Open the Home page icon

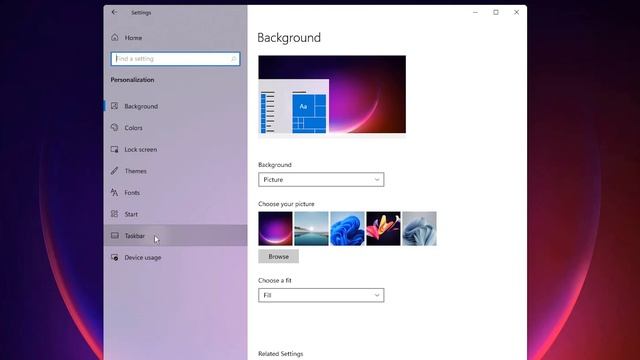point(115,38)
